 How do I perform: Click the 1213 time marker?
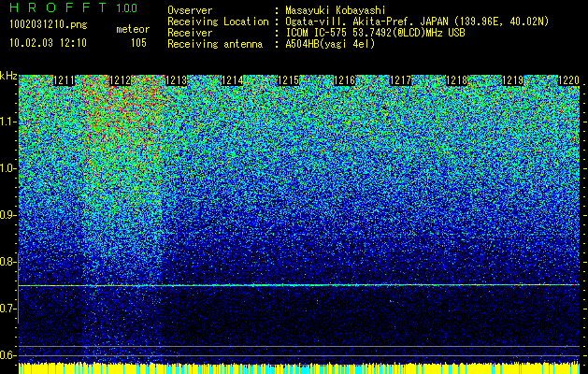click(177, 80)
